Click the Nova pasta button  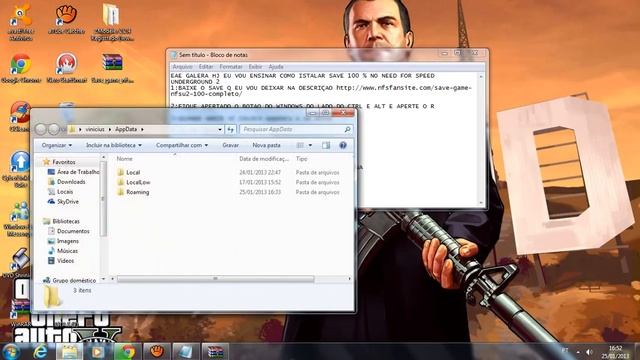pyautogui.click(x=267, y=145)
